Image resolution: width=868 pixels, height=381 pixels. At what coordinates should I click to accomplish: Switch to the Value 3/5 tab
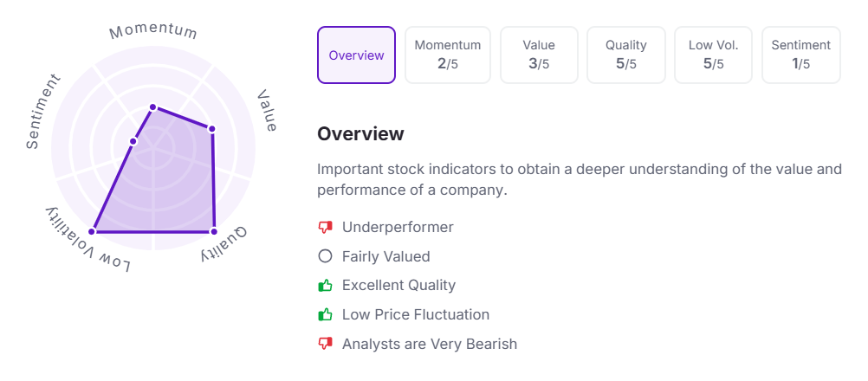(539, 55)
